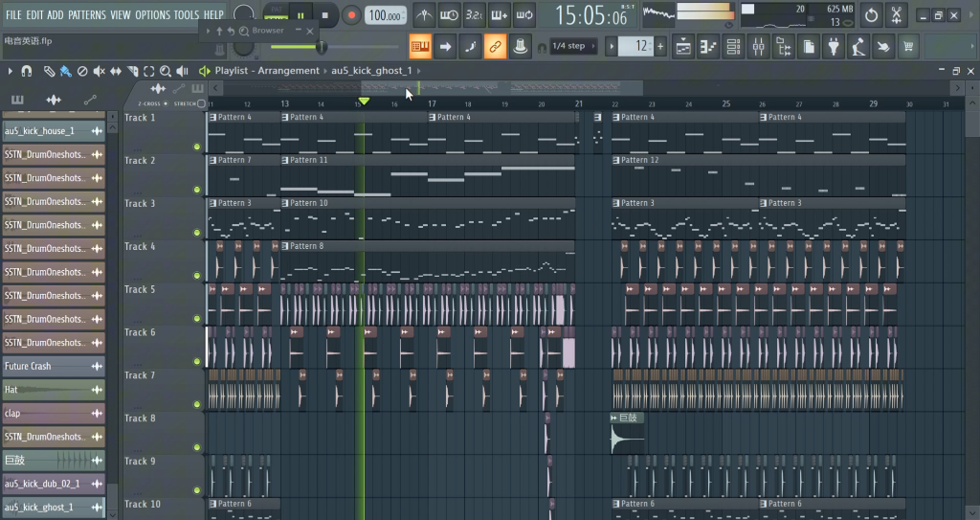The width and height of the screenshot is (980, 520).
Task: Open the Piano roll view icon
Action: [709, 46]
